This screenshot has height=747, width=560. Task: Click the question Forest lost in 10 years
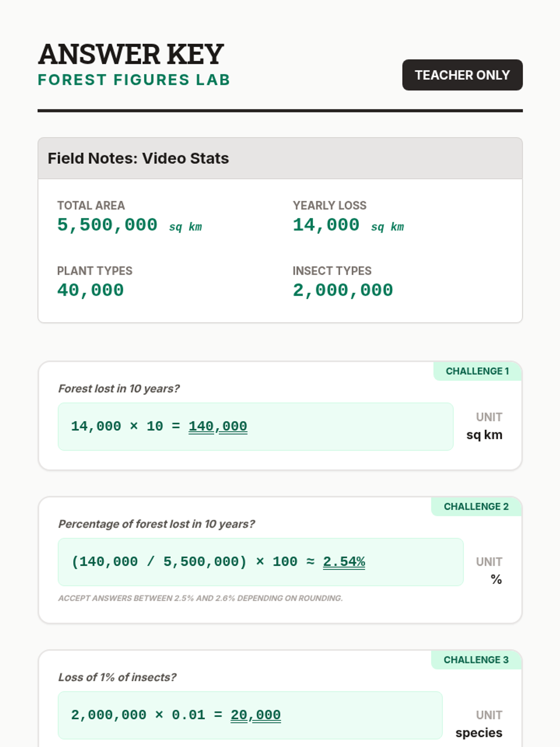[119, 388]
